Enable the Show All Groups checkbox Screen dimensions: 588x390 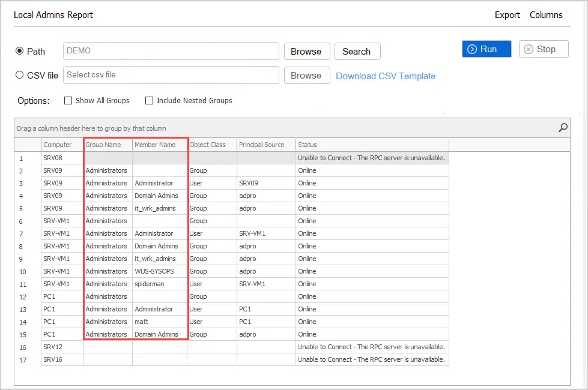tap(68, 100)
